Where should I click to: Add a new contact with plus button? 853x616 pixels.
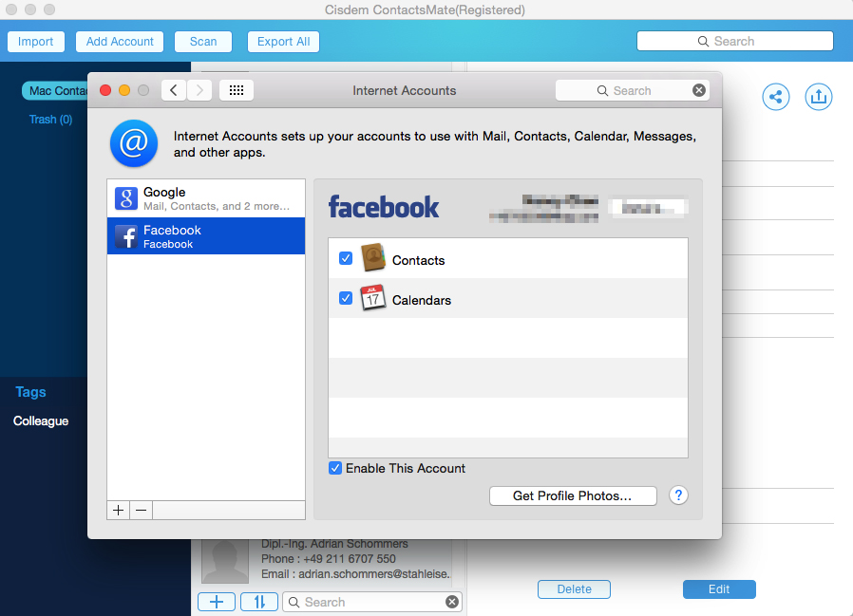tap(217, 602)
